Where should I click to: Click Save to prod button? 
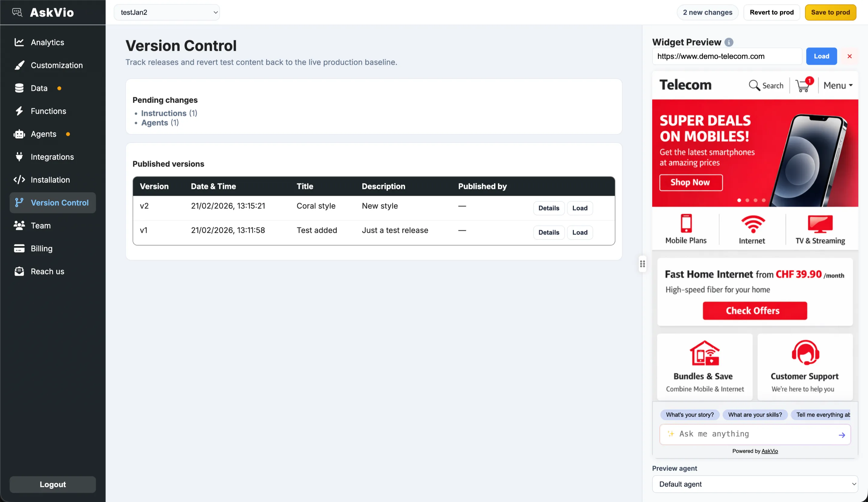(x=830, y=12)
